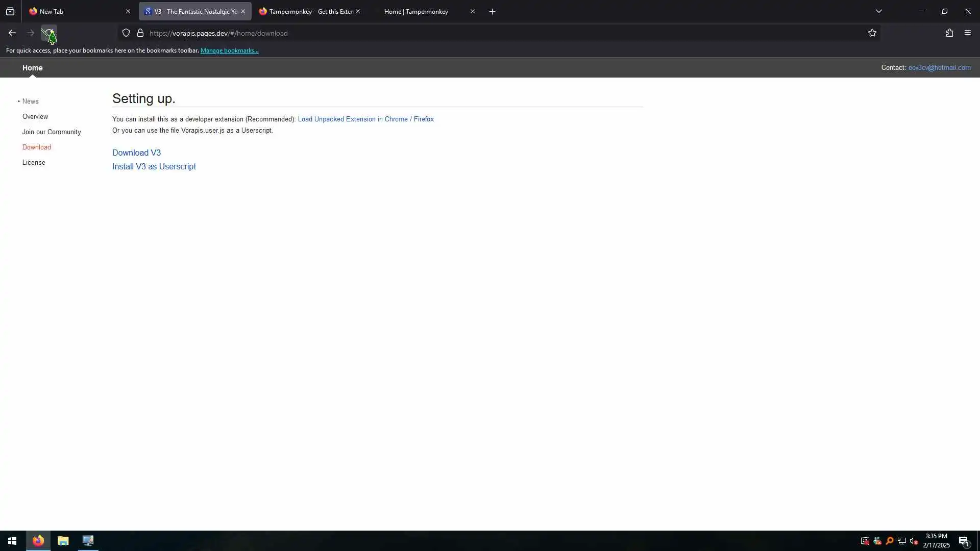Click Install V3 as Userscript link
This screenshot has width=980, height=551.
[x=154, y=167]
